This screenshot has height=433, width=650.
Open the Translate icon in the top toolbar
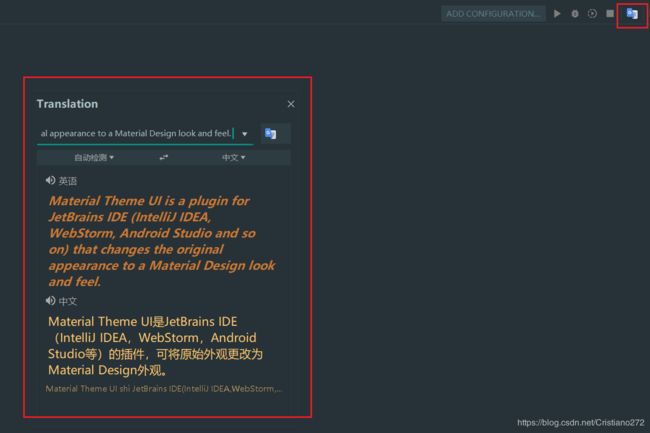(632, 14)
